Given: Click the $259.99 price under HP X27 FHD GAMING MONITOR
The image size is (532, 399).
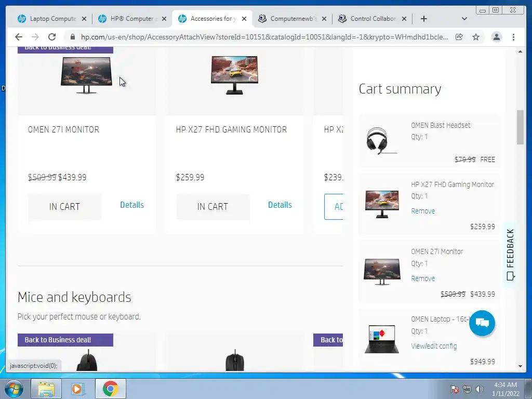Looking at the screenshot, I should pyautogui.click(x=190, y=177).
